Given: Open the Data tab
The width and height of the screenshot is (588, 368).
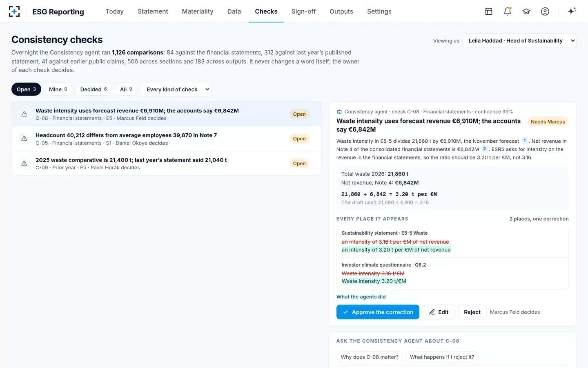Looking at the screenshot, I should pyautogui.click(x=234, y=11).
